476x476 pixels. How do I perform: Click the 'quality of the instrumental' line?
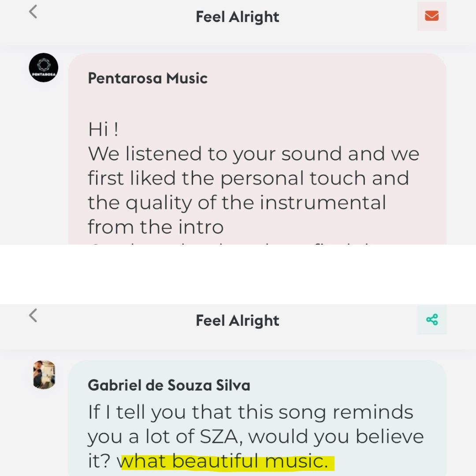point(237,203)
